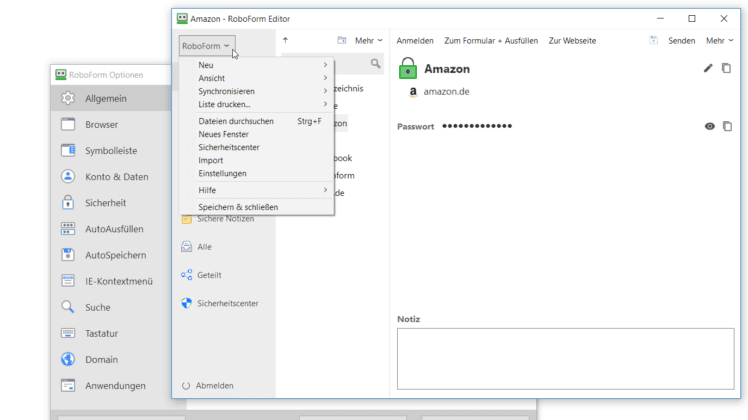The image size is (748, 420).
Task: Click the search magnifier icon
Action: tap(375, 63)
